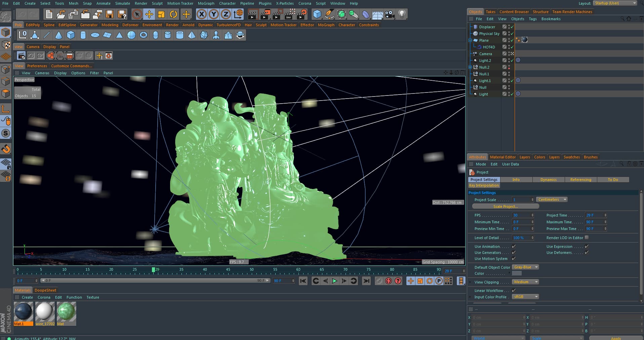Add a Landscape primitive from shelf
Screen dimensions: 644x340
pyautogui.click(x=228, y=35)
